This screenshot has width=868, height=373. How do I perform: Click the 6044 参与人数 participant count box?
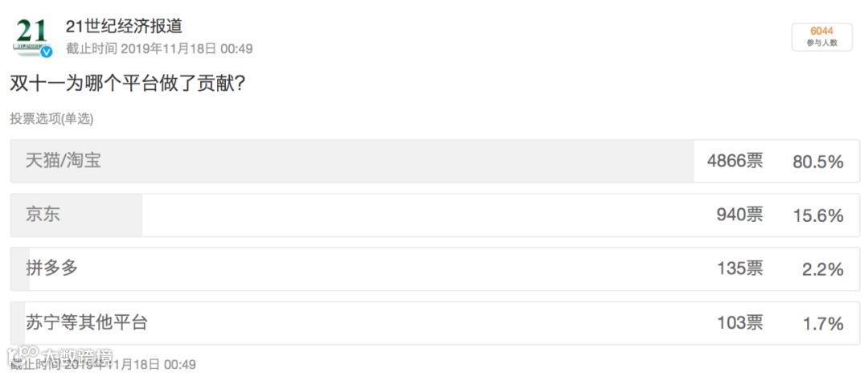point(821,37)
